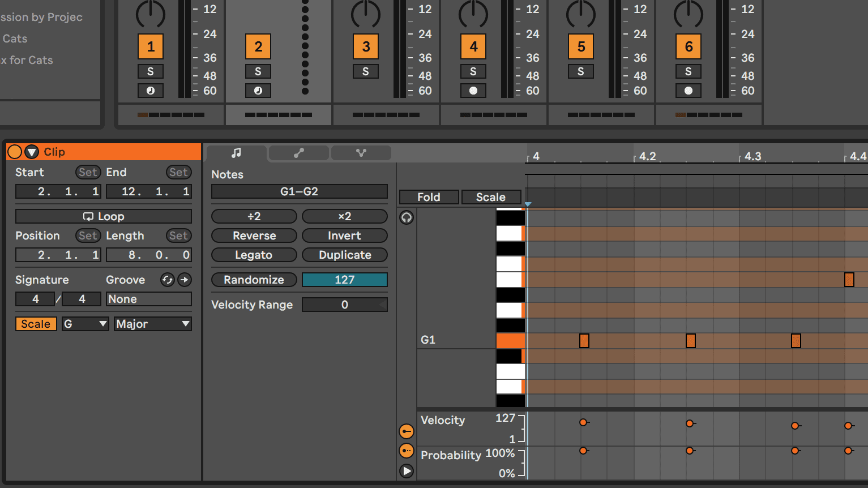Click the Reverse button
The image size is (868, 488).
tap(254, 236)
